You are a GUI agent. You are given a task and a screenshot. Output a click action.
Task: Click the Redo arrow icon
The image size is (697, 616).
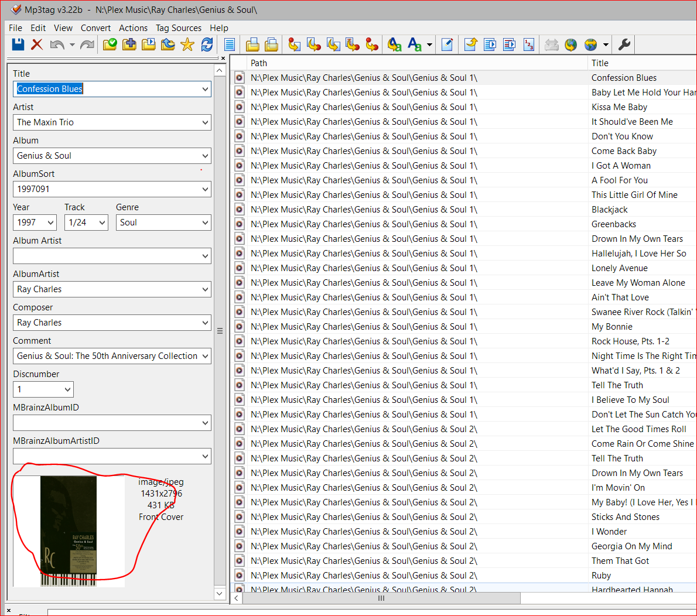[87, 45]
